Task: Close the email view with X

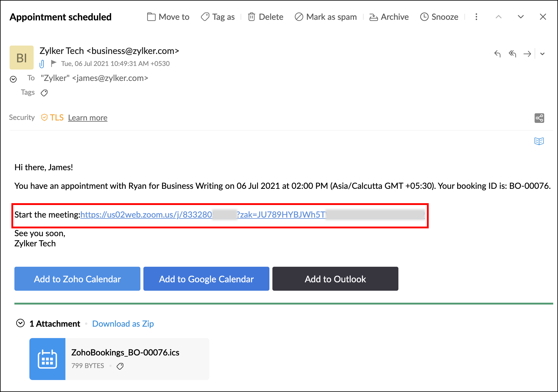Action: 543,17
